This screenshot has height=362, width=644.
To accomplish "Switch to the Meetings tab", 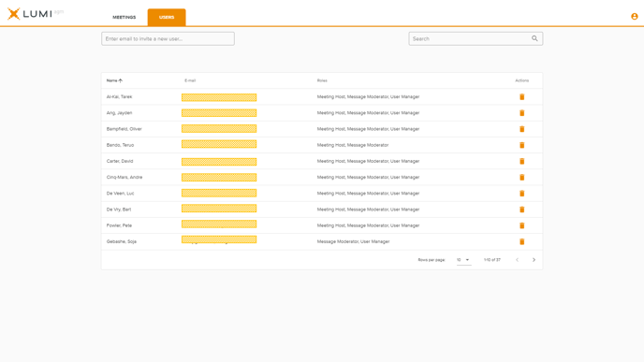I will coord(124,17).
